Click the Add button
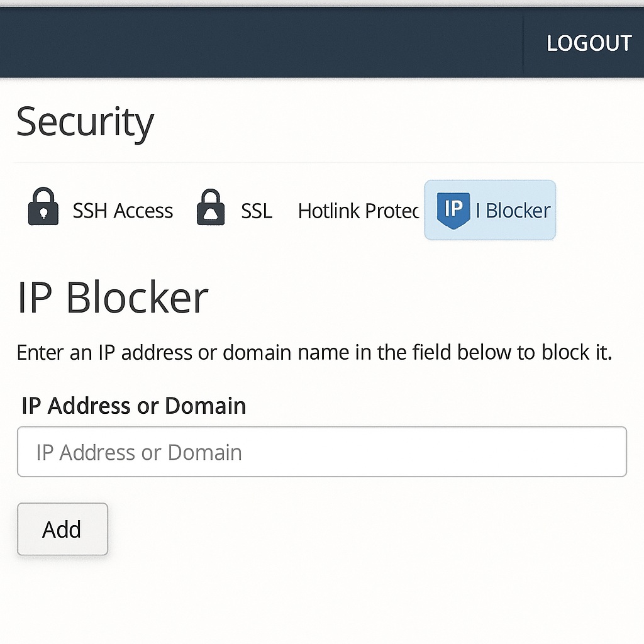The height and width of the screenshot is (644, 644). pos(62,529)
